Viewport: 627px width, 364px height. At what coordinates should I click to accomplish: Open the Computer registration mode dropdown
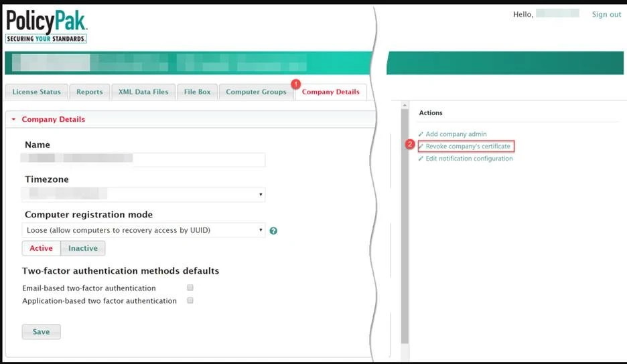click(143, 230)
